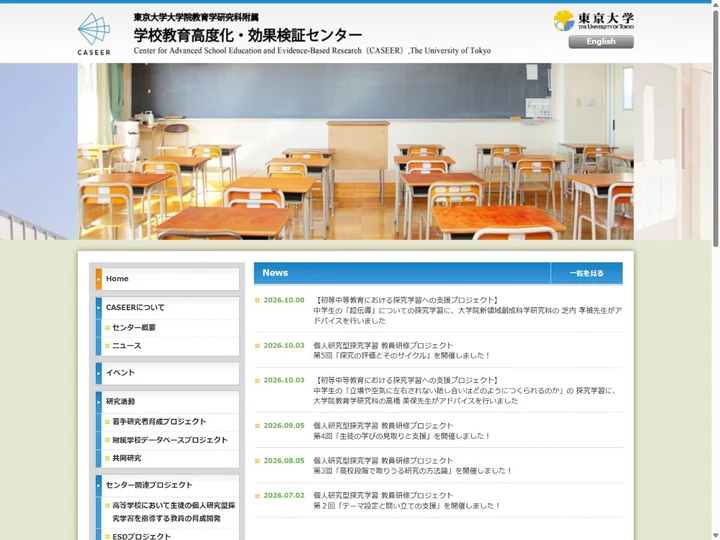Open ニュース sidebar link
Image resolution: width=720 pixels, height=540 pixels.
tap(126, 346)
